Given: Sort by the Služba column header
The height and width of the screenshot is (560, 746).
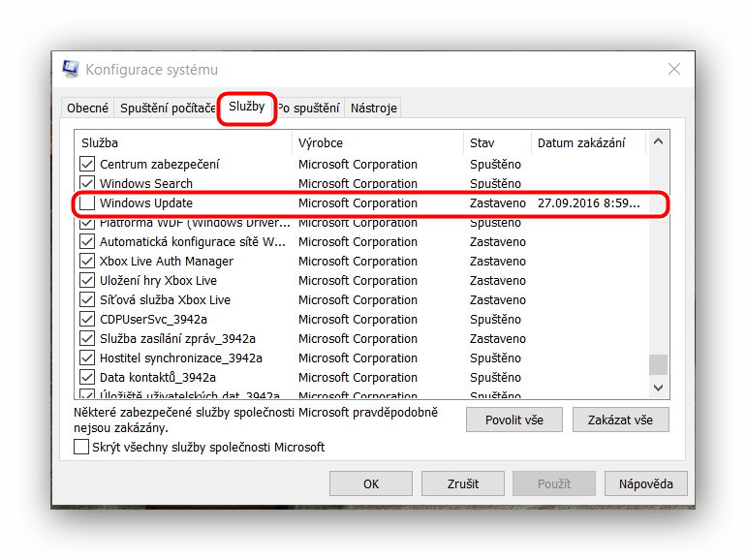Looking at the screenshot, I should pos(183,142).
